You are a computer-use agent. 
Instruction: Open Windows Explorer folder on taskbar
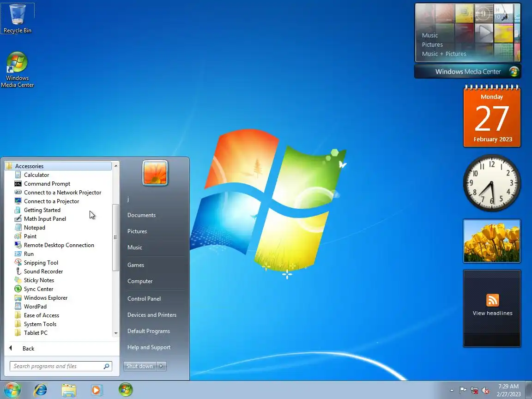coord(68,390)
